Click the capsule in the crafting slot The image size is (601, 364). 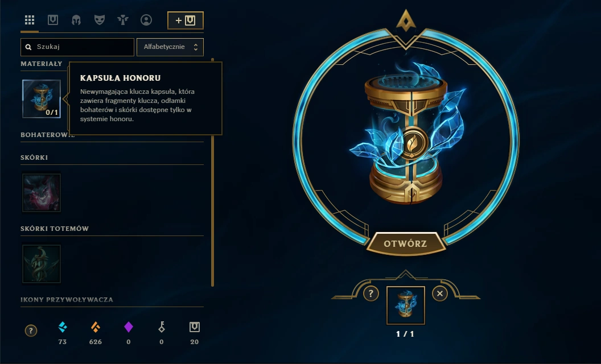click(x=406, y=305)
